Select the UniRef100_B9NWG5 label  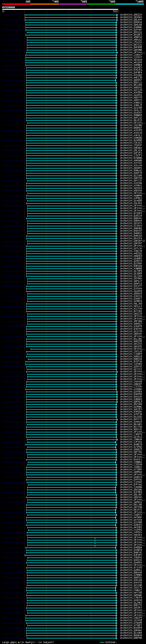click(x=131, y=115)
